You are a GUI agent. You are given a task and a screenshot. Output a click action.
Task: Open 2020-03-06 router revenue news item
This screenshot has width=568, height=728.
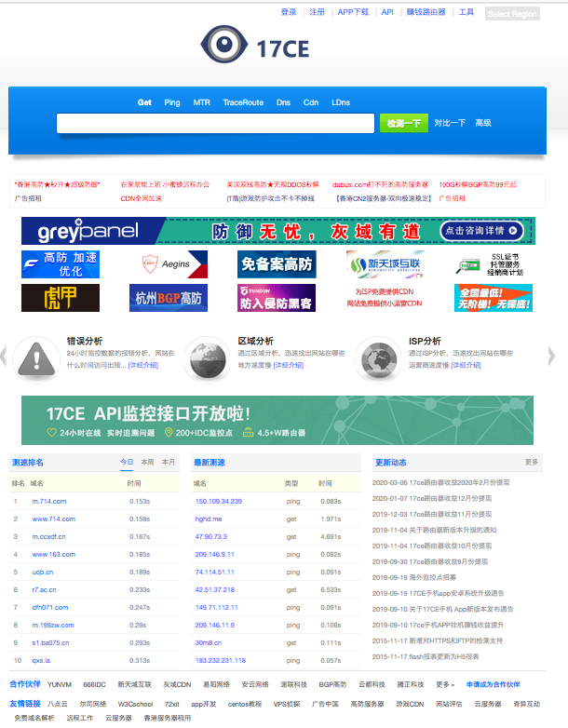[x=440, y=482]
